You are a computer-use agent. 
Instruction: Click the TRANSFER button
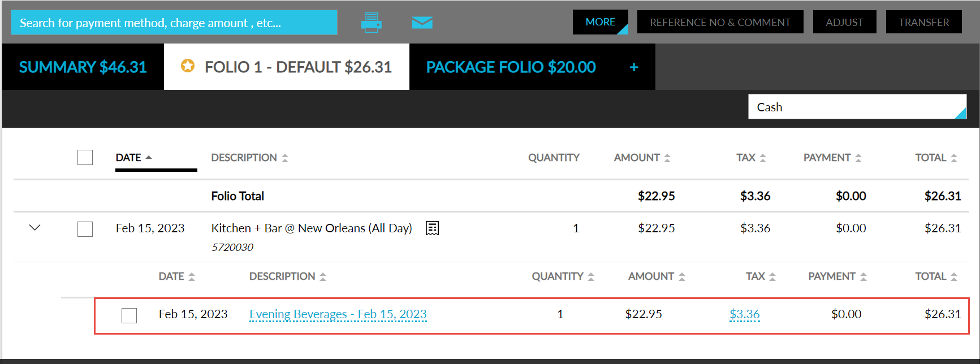923,22
